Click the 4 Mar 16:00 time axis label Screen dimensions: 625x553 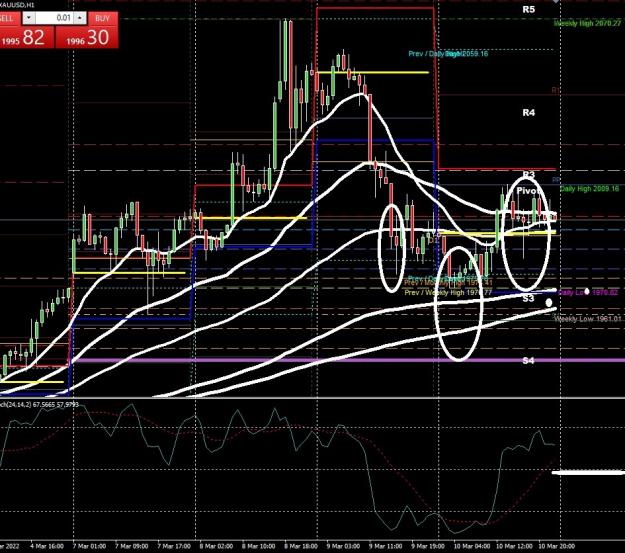[x=47, y=546]
